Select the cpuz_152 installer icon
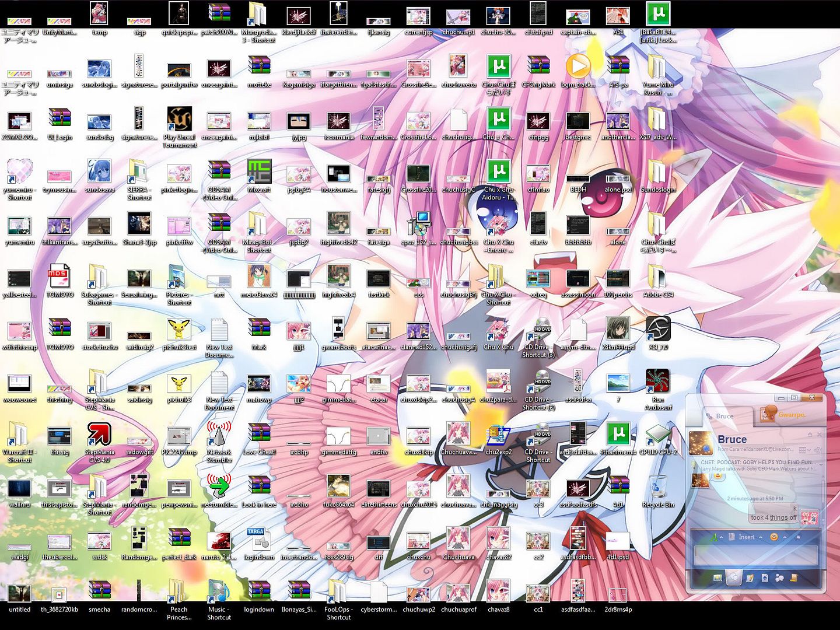The height and width of the screenshot is (630, 840). tap(419, 224)
